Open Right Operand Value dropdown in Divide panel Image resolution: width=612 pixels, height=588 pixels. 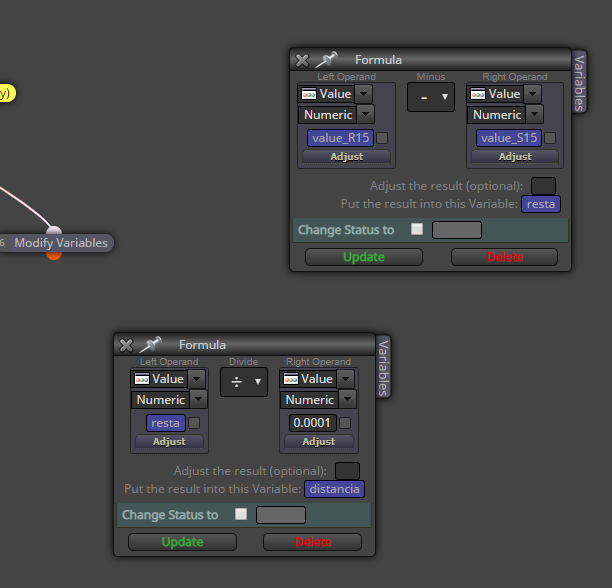[x=345, y=379]
